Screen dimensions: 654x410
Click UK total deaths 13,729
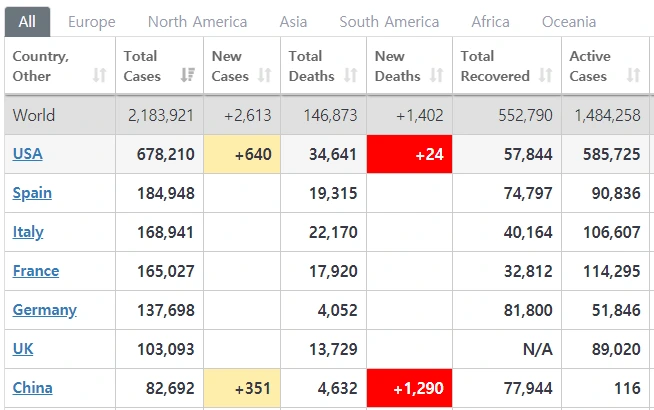333,349
